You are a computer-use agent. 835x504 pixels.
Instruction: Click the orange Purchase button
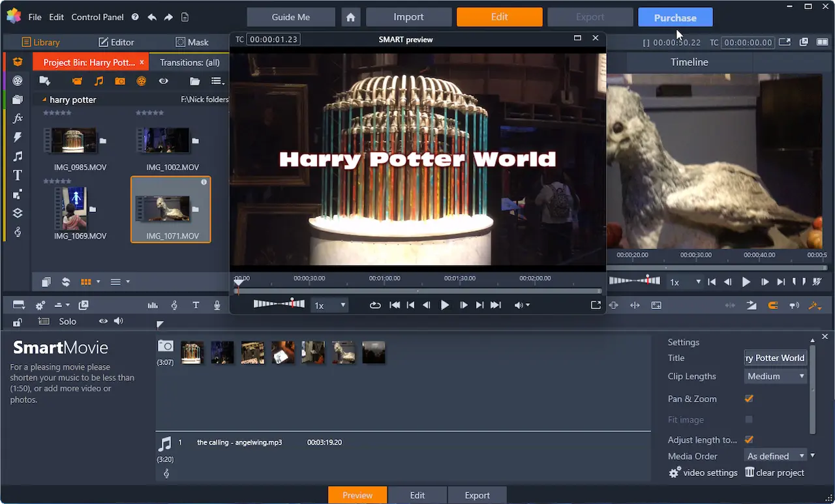[675, 17]
